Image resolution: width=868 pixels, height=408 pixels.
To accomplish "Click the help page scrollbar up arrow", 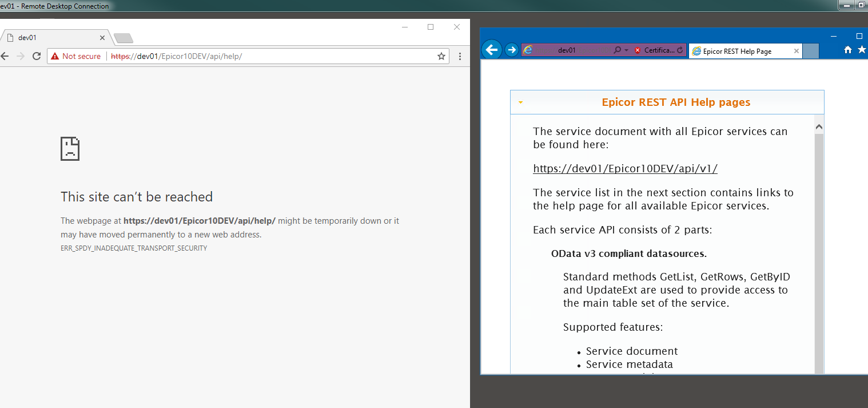I will [x=819, y=127].
